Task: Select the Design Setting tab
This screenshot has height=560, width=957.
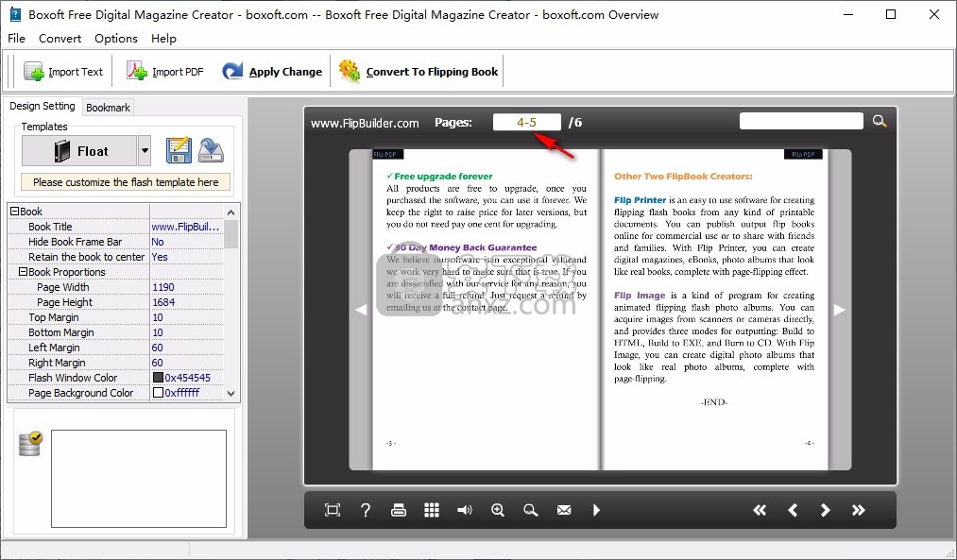Action: coord(43,106)
